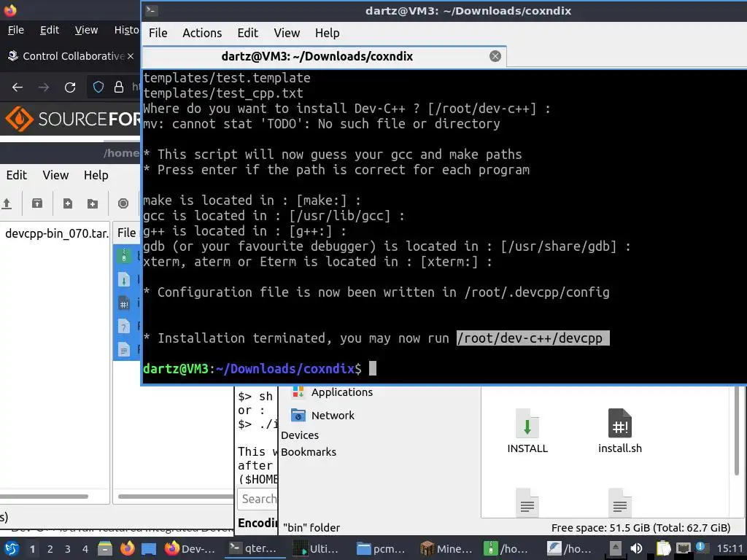Click the Search field in text editor
Image resolution: width=747 pixels, height=560 pixels.
pyautogui.click(x=258, y=499)
